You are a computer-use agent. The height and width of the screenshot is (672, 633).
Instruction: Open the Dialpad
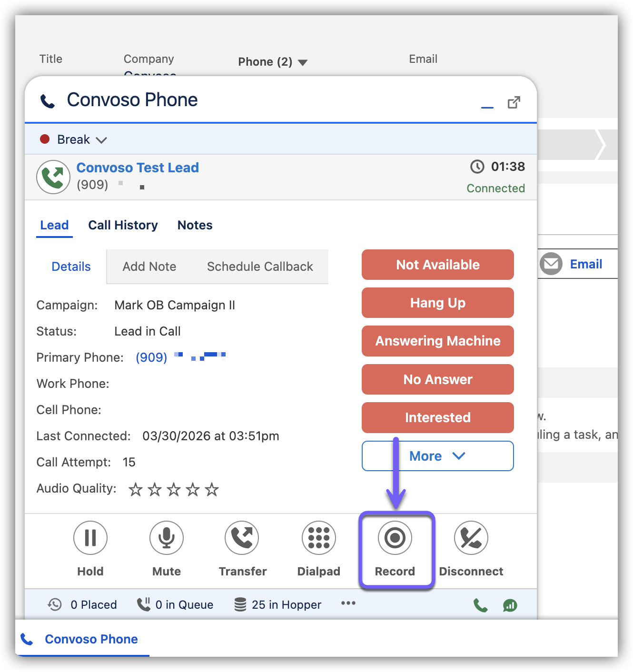(319, 538)
